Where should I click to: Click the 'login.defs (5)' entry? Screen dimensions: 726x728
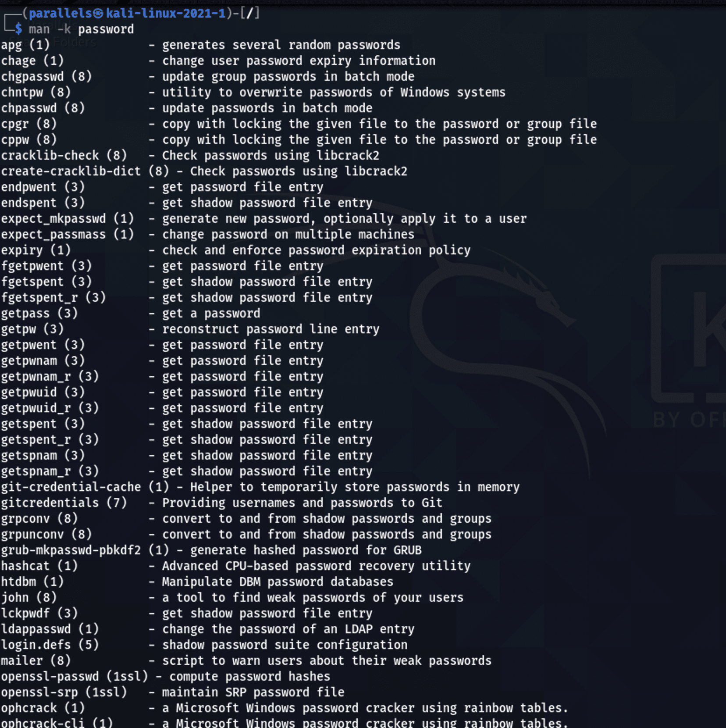coord(50,645)
